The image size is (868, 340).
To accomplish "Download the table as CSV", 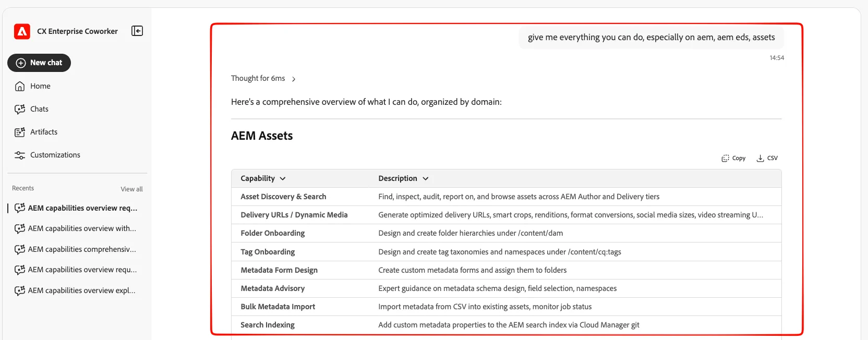I will coord(767,158).
